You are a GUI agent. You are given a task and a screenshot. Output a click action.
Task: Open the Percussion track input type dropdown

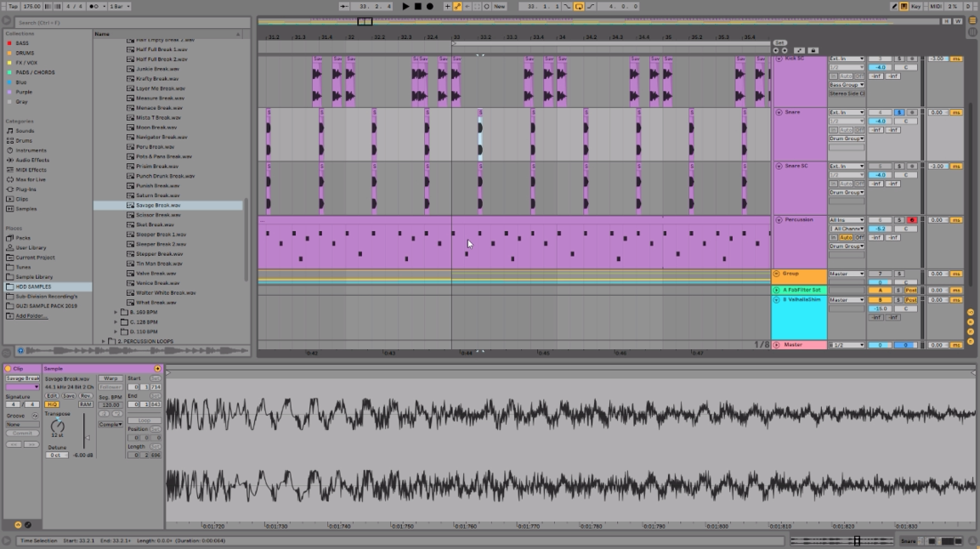tap(847, 220)
